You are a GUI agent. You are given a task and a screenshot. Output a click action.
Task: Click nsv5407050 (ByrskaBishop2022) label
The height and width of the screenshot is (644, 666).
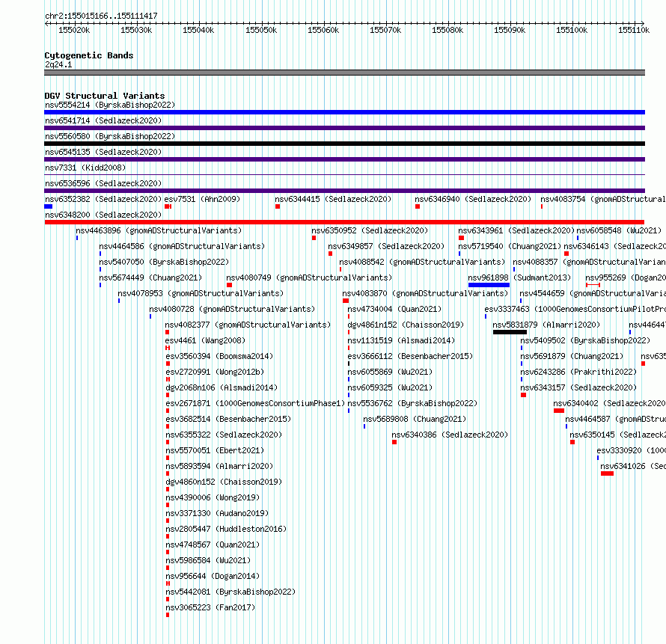tap(164, 262)
